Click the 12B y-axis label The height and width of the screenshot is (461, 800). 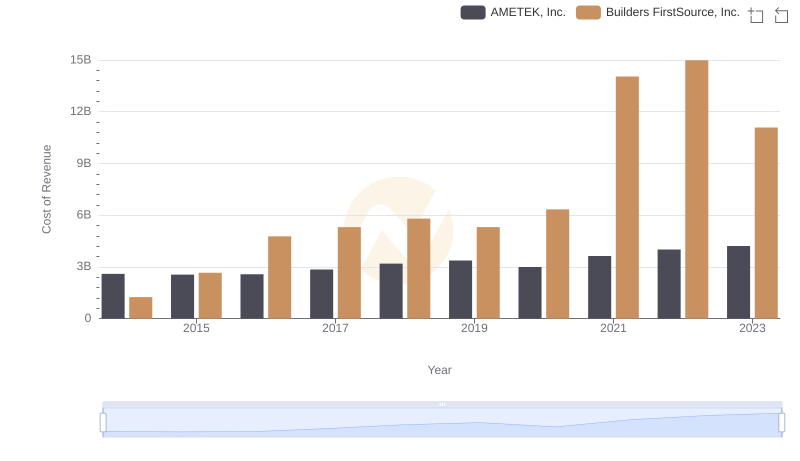point(81,111)
